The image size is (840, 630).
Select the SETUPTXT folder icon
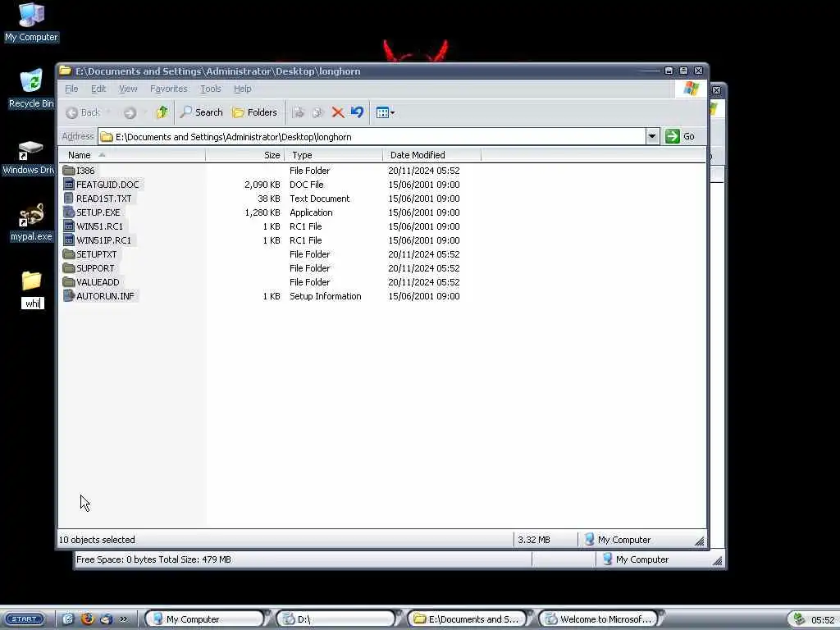pos(69,254)
